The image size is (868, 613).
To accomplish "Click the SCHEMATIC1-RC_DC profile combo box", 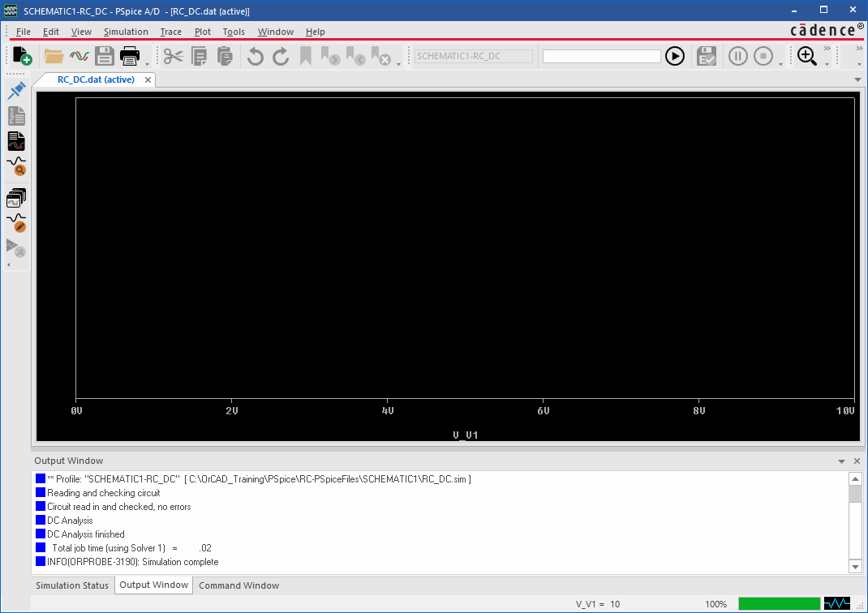I will point(474,56).
